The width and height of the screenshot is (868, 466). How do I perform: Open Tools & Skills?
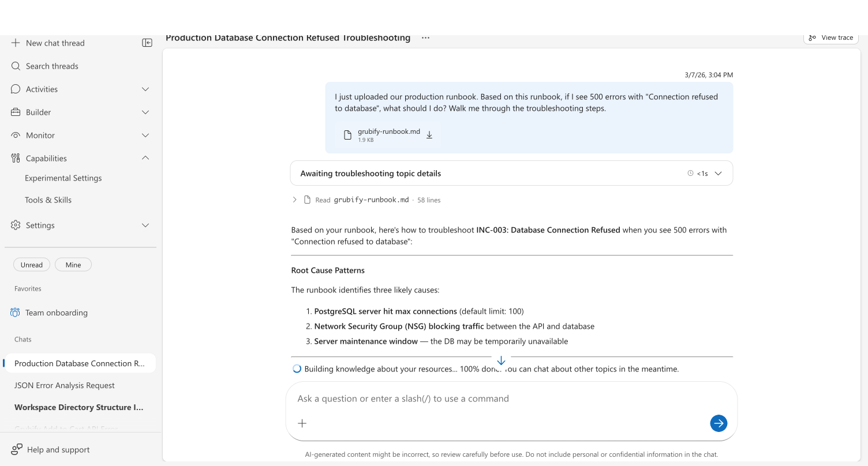(x=48, y=200)
